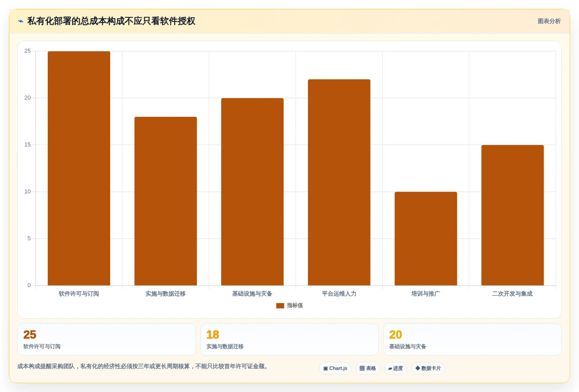
Task: Click the 图表分析 label in header
Action: coord(549,21)
